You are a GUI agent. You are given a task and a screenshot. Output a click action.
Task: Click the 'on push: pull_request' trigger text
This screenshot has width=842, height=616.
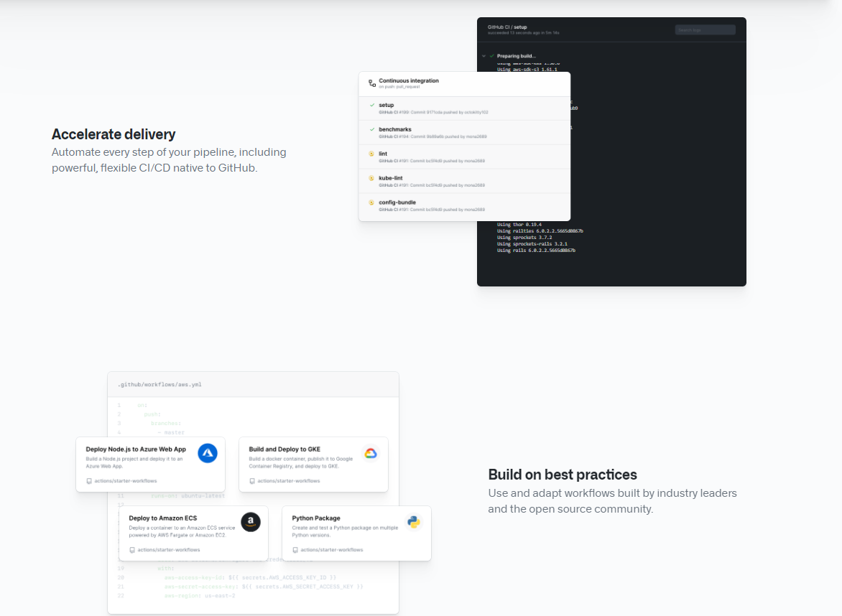tap(399, 87)
